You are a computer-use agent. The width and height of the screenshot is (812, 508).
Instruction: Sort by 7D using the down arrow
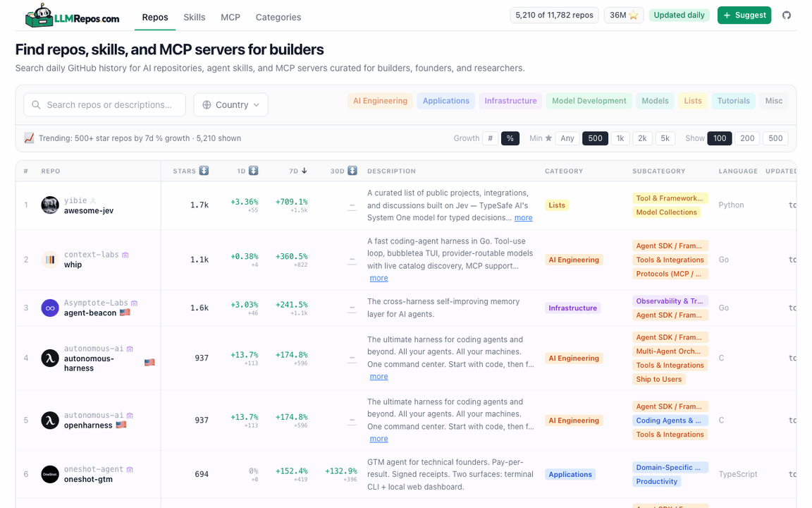(304, 171)
